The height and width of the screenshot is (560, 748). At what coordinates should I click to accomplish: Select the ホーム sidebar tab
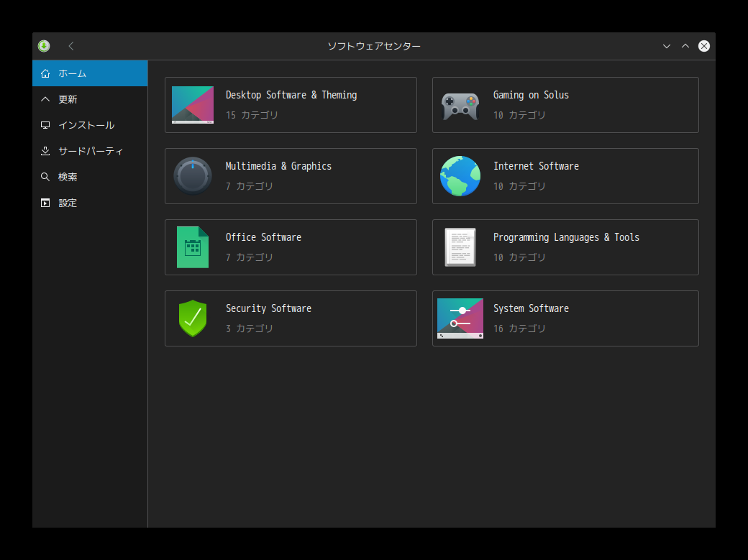90,73
